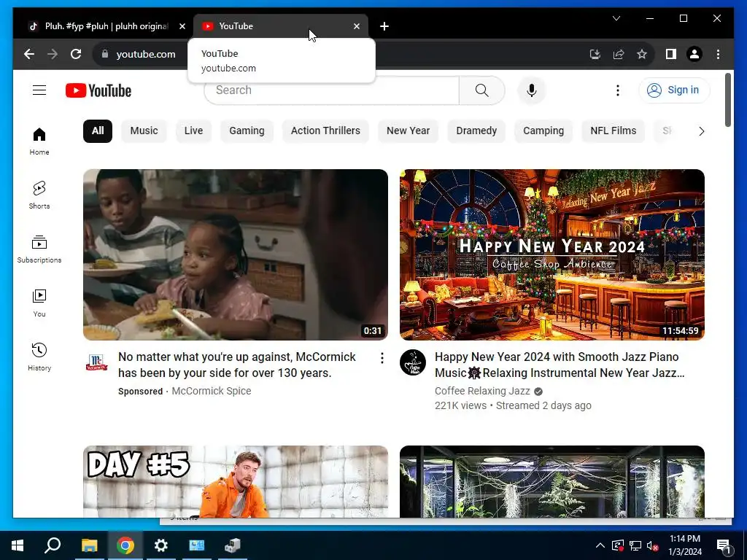
Task: Select the Action Thrillers chip
Action: [x=325, y=131]
